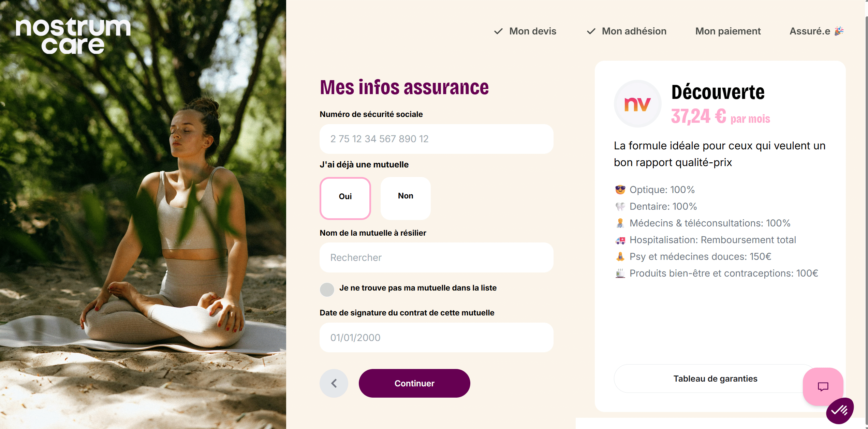This screenshot has width=868, height=429.
Task: Click the purple double-checkmark floating icon
Action: [840, 410]
